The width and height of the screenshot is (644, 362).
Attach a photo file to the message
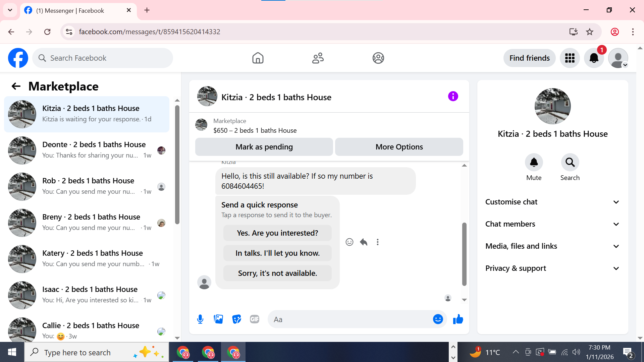pos(218,319)
